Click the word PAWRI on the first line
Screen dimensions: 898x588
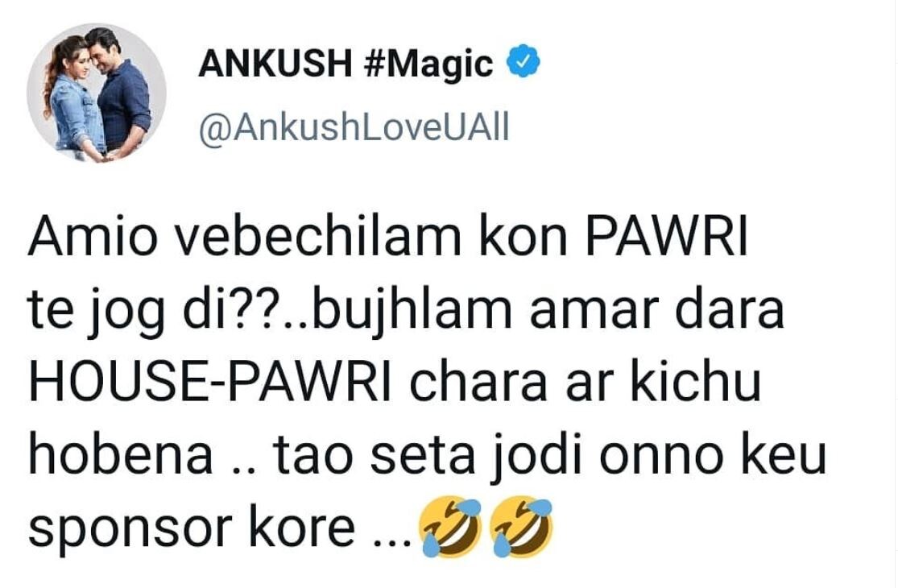667,235
